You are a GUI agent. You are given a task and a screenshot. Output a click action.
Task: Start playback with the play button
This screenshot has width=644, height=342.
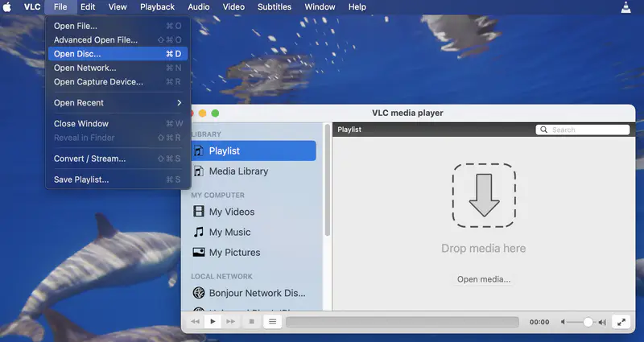(x=213, y=321)
